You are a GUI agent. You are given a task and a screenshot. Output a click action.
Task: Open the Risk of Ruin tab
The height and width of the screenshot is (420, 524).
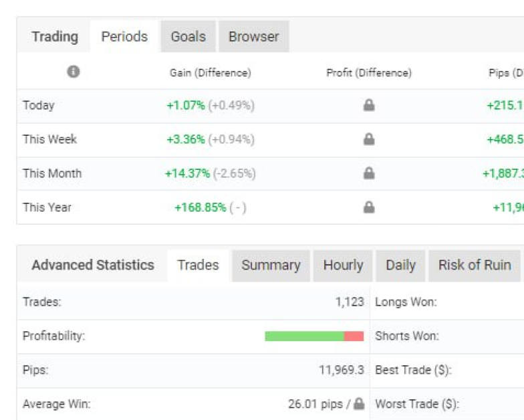(x=474, y=266)
